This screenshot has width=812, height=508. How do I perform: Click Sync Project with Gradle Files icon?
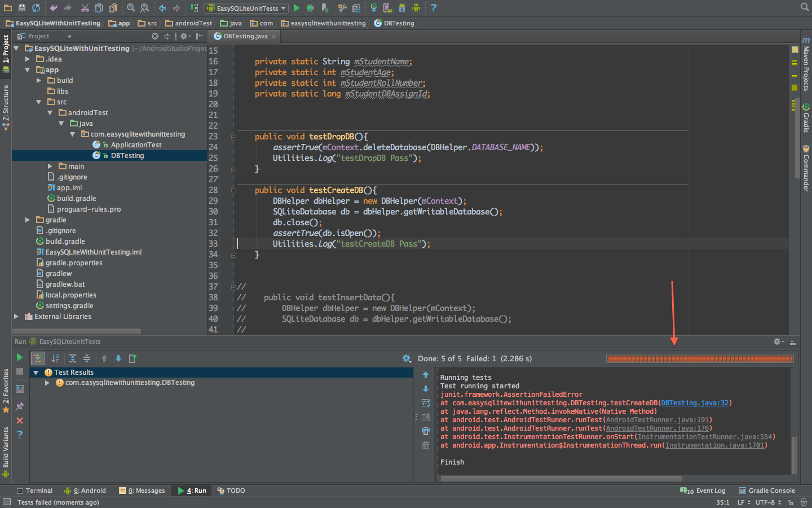(373, 8)
